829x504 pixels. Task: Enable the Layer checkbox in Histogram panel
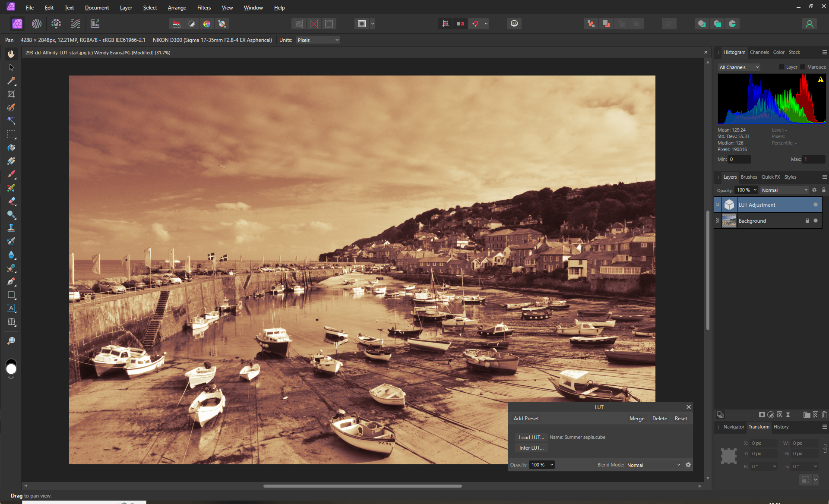coord(782,67)
